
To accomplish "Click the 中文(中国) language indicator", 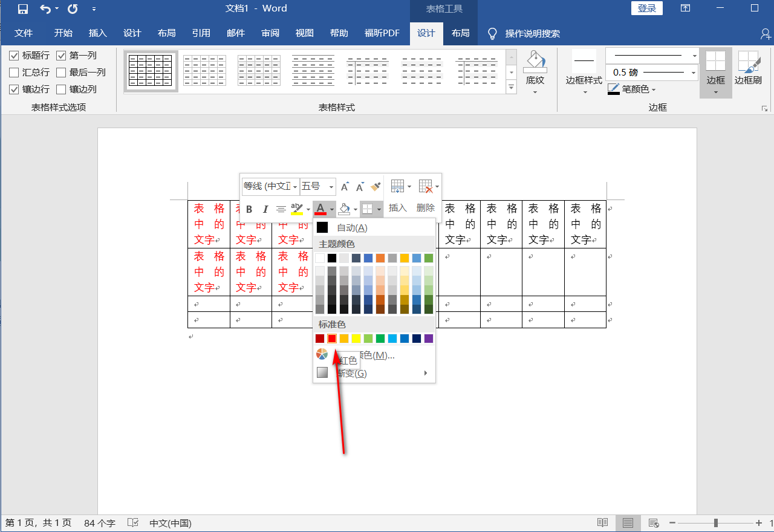I will (x=171, y=523).
